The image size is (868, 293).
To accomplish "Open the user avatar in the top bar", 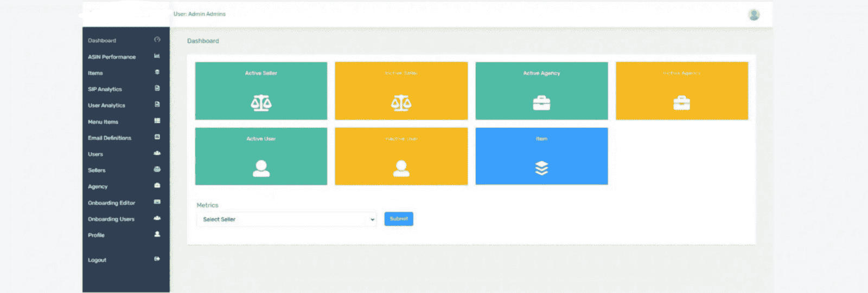I will [754, 15].
